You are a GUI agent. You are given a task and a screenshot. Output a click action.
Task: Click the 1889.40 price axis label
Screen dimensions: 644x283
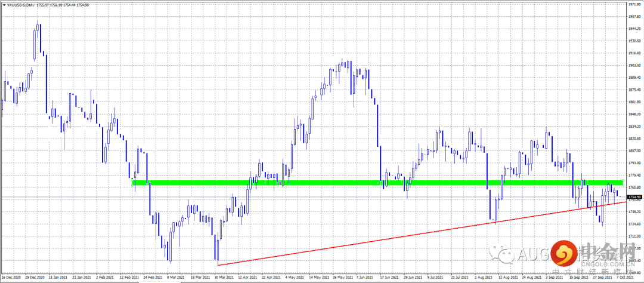[634, 78]
